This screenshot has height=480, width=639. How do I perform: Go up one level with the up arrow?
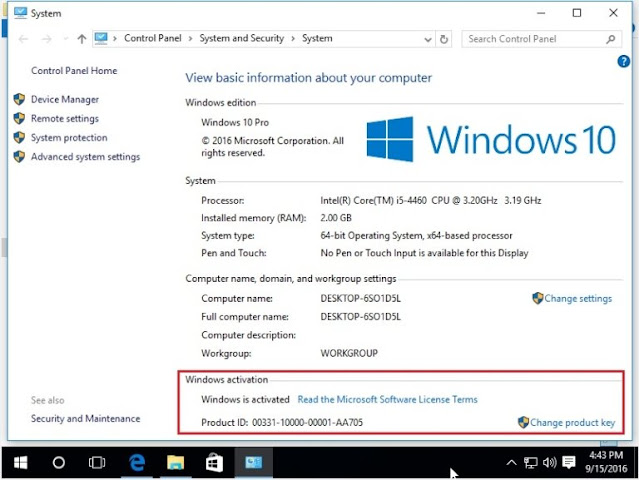(x=82, y=39)
